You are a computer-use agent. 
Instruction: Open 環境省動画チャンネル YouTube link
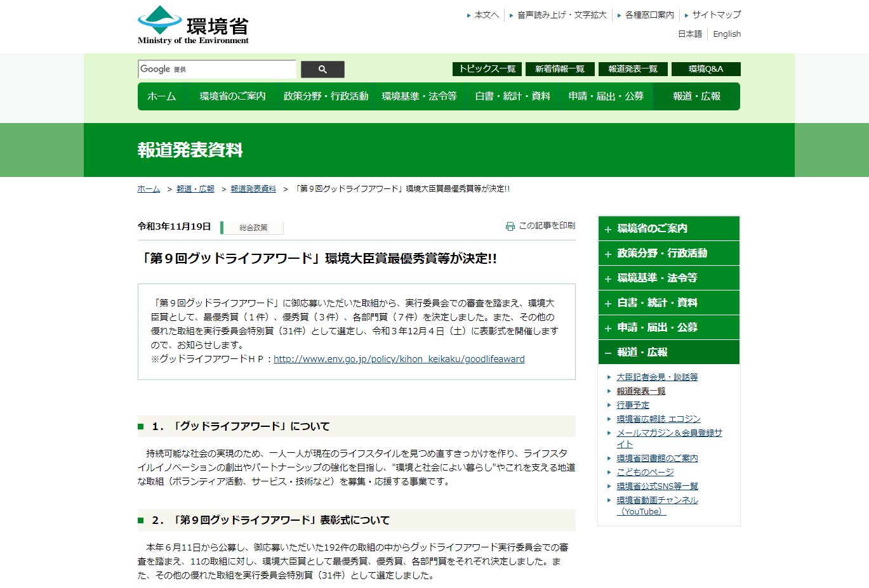(x=657, y=500)
